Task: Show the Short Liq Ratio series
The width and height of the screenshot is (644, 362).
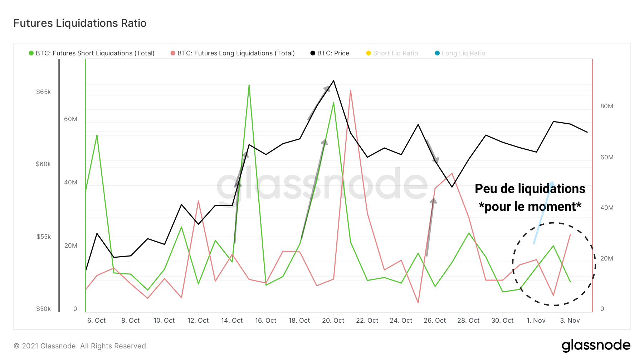Action: pos(395,53)
